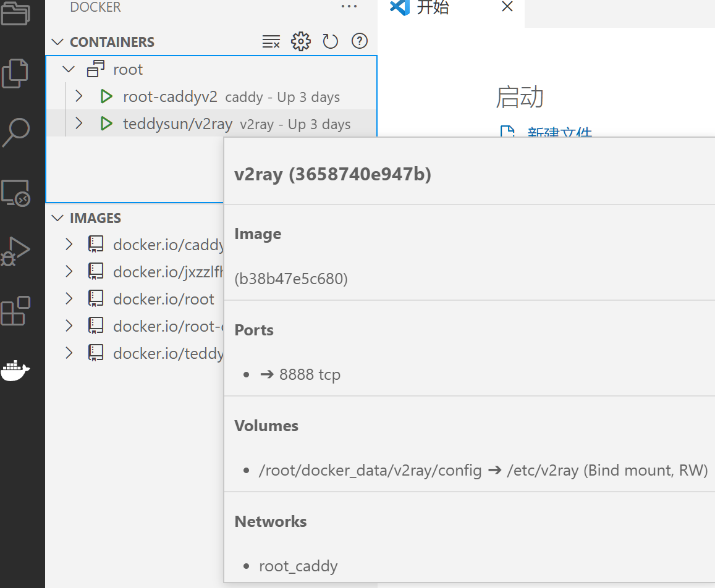715x588 pixels.
Task: Select the root group label
Action: point(128,70)
